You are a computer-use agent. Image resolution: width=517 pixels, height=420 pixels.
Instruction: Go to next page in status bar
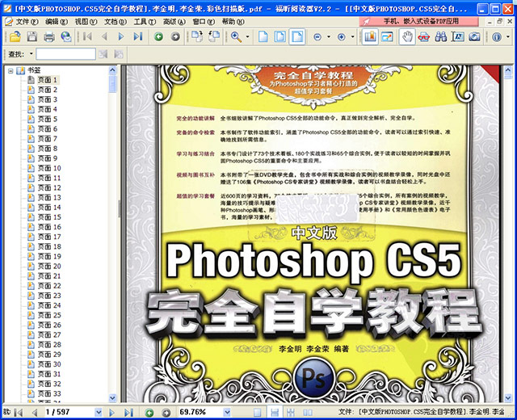[111, 413]
